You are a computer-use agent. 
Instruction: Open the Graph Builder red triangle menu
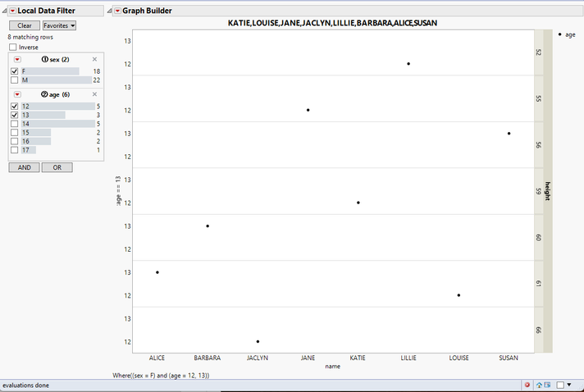pyautogui.click(x=117, y=11)
